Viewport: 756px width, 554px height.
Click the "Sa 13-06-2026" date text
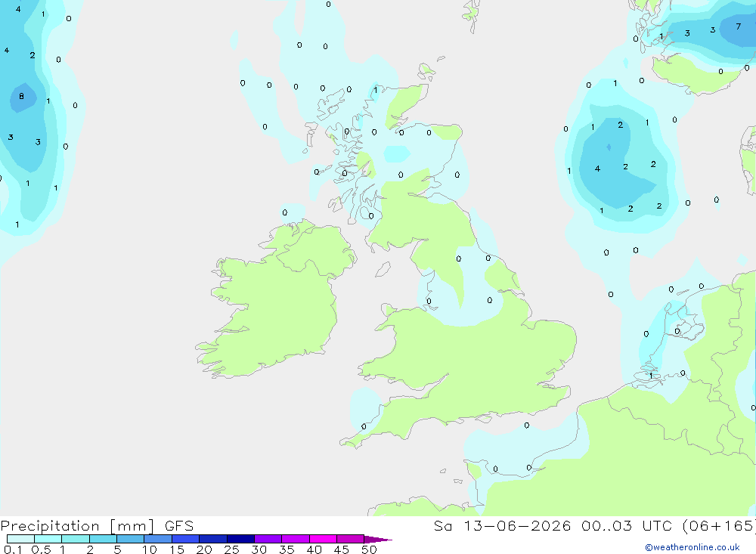coord(503,525)
